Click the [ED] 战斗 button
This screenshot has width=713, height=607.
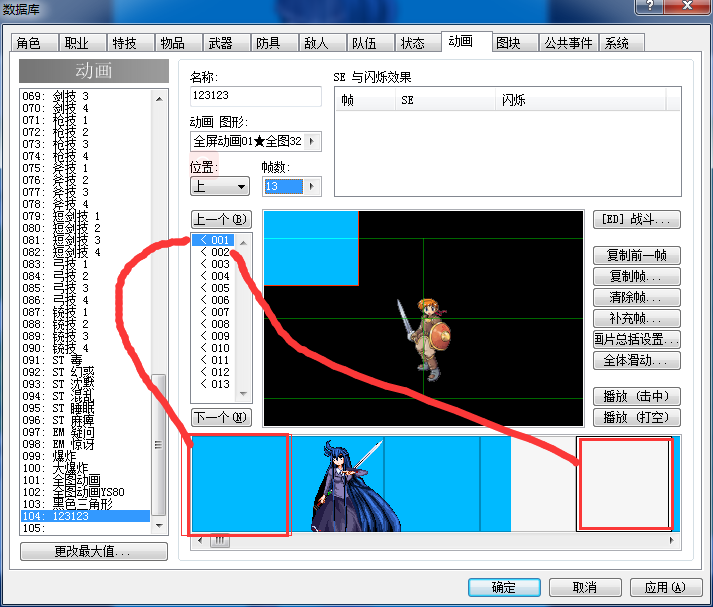[637, 220]
